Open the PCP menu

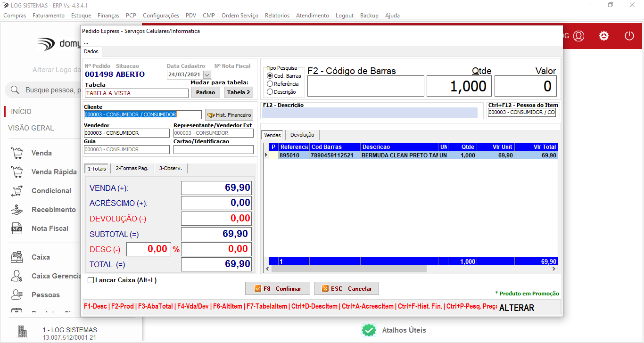pos(131,16)
